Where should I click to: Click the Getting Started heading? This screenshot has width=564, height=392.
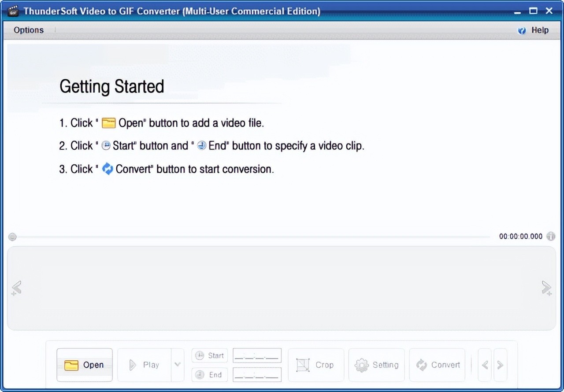click(x=112, y=86)
